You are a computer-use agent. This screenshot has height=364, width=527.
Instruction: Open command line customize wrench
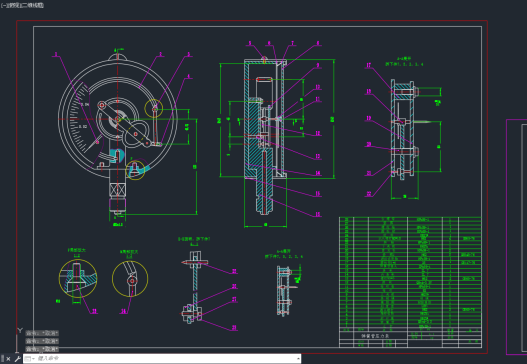pos(17,359)
